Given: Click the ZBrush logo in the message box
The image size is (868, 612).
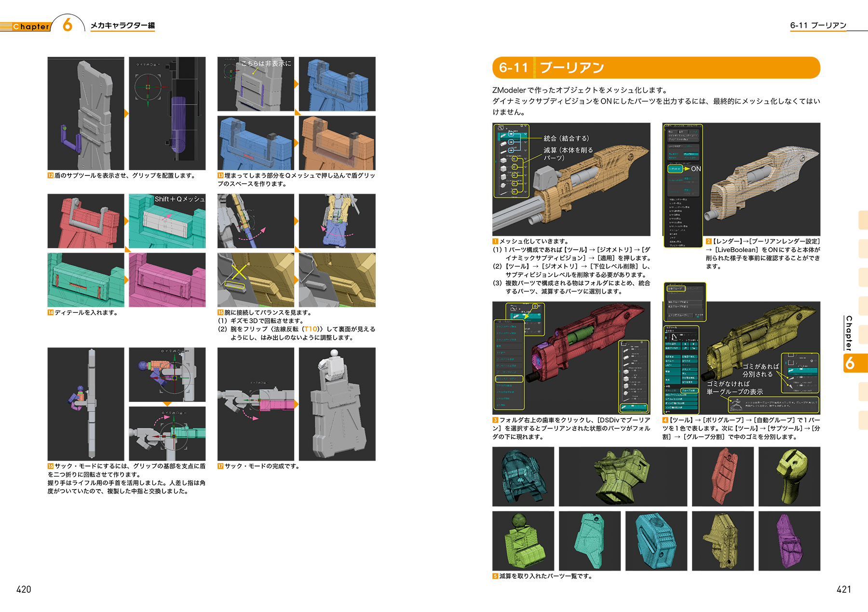Looking at the screenshot, I should (735, 406).
